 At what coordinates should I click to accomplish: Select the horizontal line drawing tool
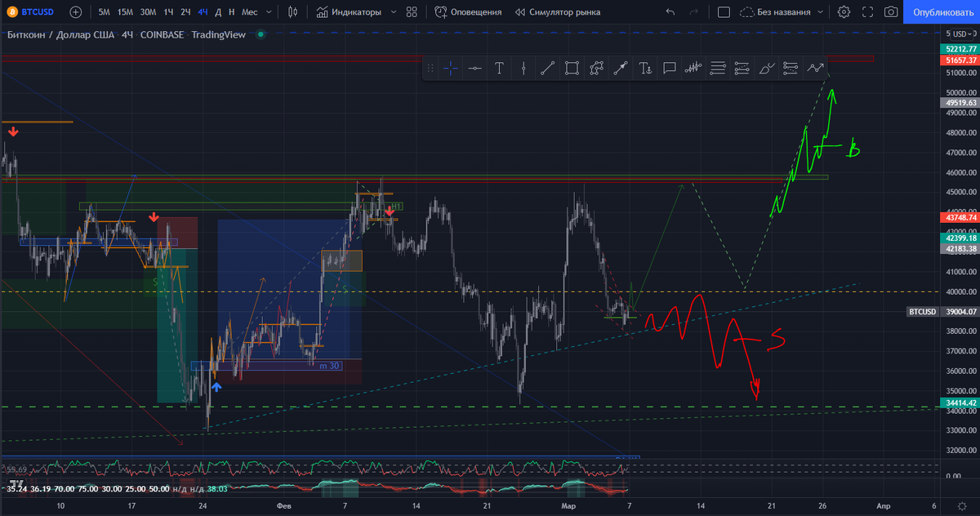click(474, 68)
